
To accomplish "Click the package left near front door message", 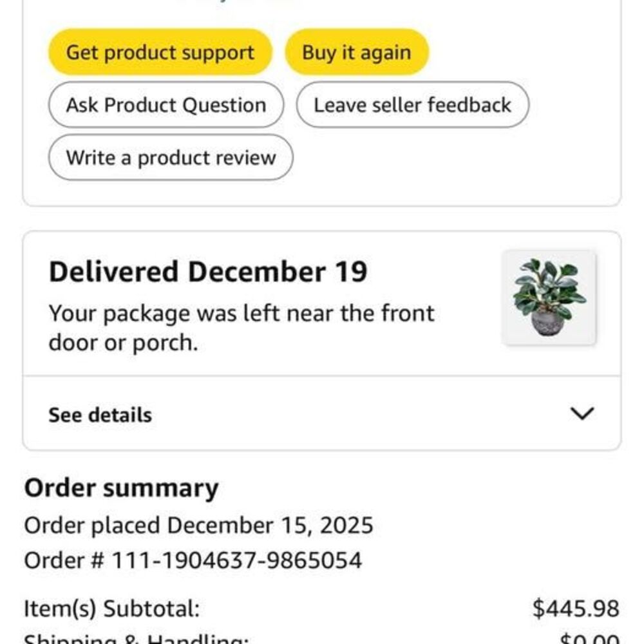I will coord(241,328).
